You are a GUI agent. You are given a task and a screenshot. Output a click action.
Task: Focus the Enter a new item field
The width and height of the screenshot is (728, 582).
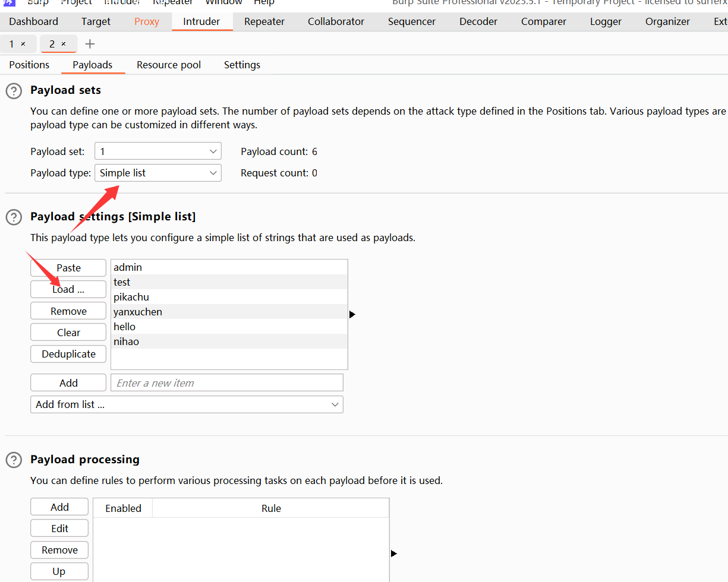[x=227, y=383]
